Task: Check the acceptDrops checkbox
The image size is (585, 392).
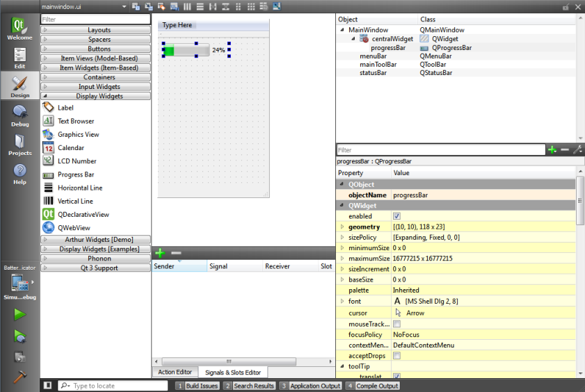Action: [x=396, y=356]
